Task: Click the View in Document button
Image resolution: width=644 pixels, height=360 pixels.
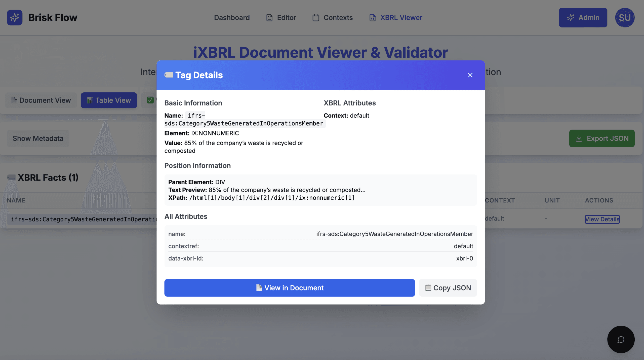Action: tap(289, 288)
